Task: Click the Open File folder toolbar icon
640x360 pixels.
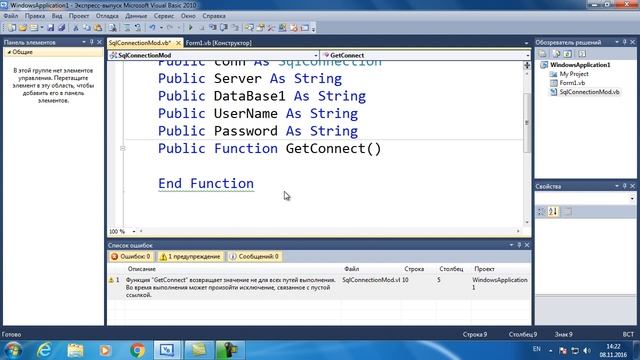Action: click(23, 28)
